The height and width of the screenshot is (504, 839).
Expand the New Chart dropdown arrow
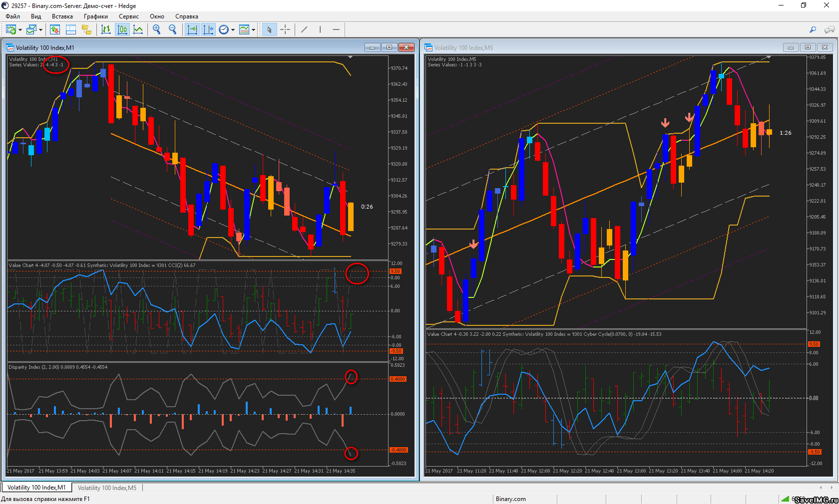point(20,30)
